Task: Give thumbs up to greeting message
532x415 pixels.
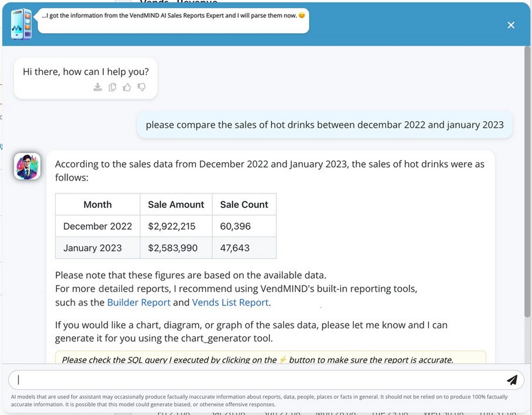Action: [127, 87]
